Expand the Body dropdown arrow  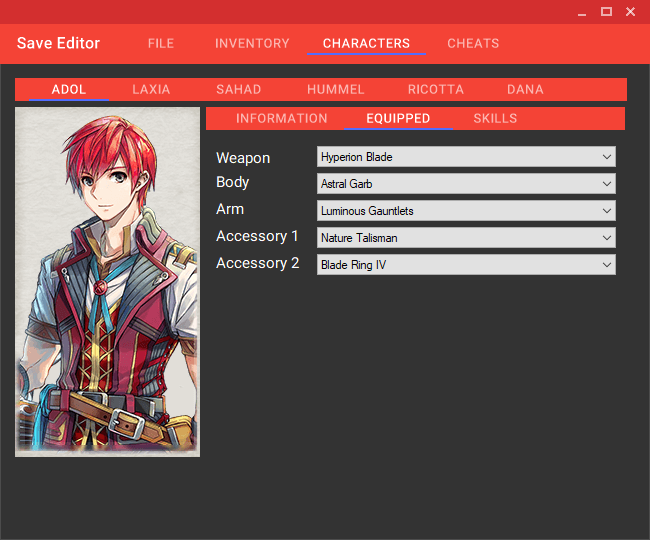tap(606, 184)
